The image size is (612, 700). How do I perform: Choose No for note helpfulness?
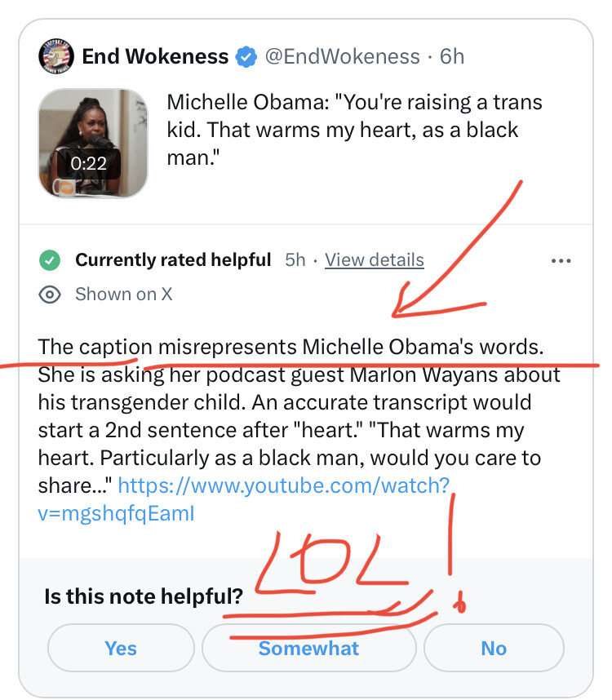(494, 648)
